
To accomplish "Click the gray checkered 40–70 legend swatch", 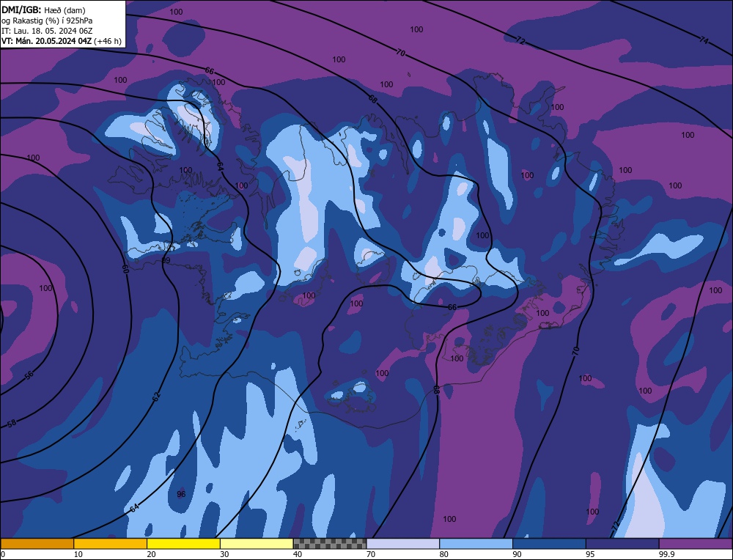I will point(330,544).
